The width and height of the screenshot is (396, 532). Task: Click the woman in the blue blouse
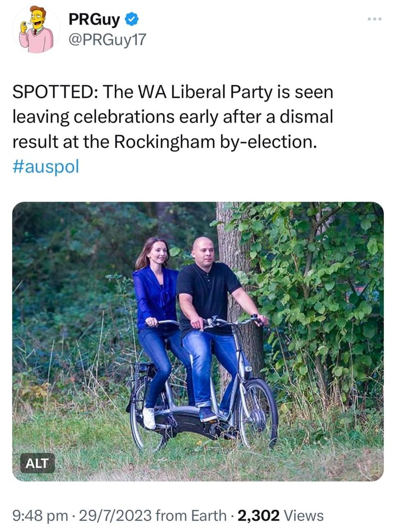click(x=155, y=298)
